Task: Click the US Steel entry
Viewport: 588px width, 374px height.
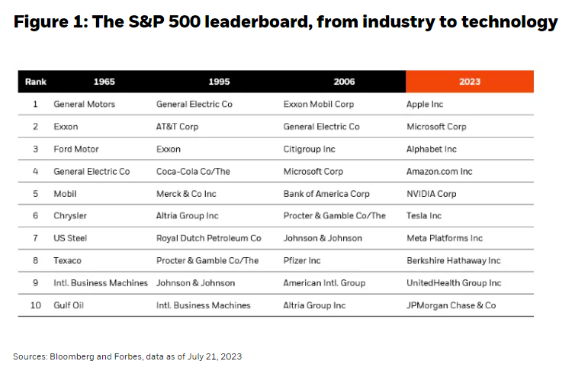Action: 70,238
